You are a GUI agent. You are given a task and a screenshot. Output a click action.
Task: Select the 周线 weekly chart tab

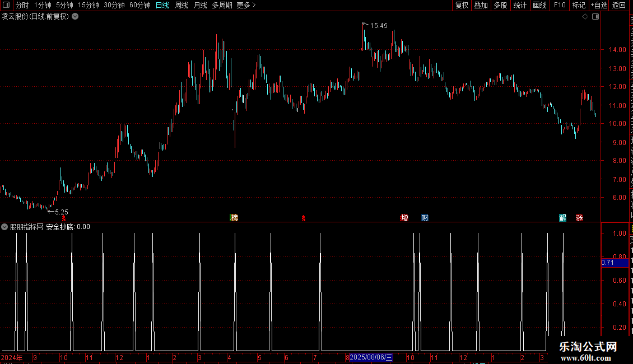[181, 5]
